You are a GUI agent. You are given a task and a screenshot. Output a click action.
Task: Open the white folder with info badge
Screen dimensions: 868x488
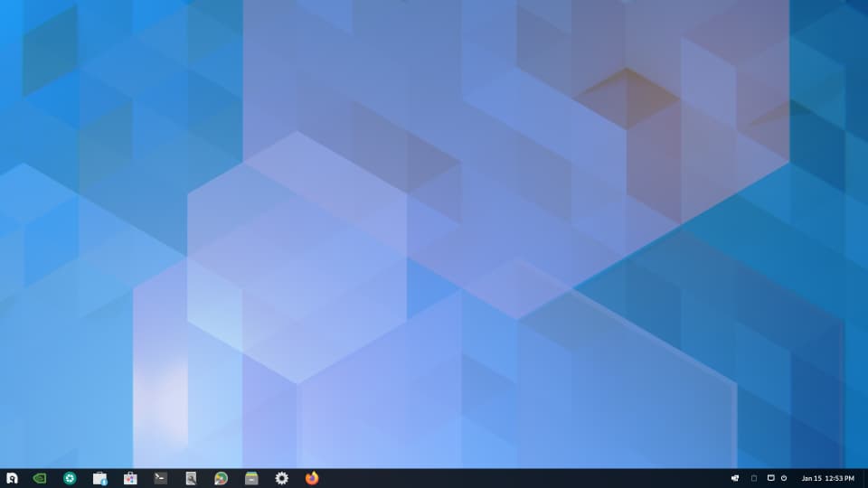100,478
